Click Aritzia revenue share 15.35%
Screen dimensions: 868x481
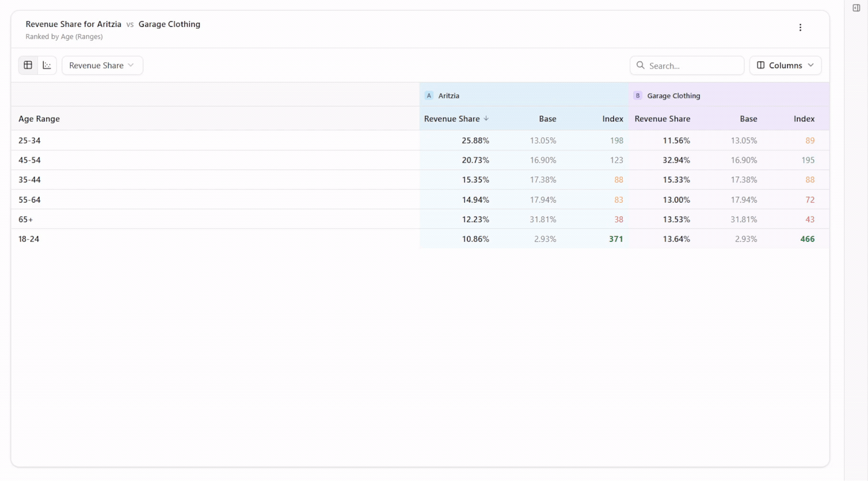coord(475,180)
